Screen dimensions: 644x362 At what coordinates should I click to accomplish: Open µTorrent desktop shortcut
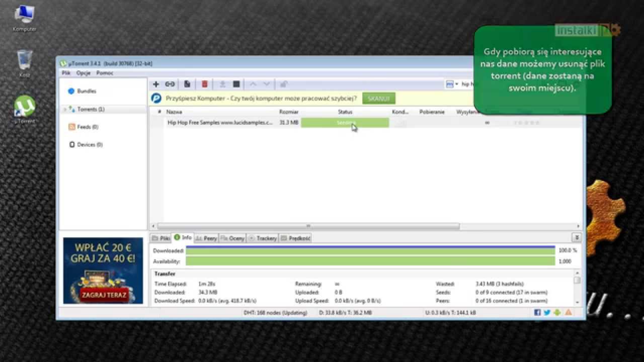[25, 110]
